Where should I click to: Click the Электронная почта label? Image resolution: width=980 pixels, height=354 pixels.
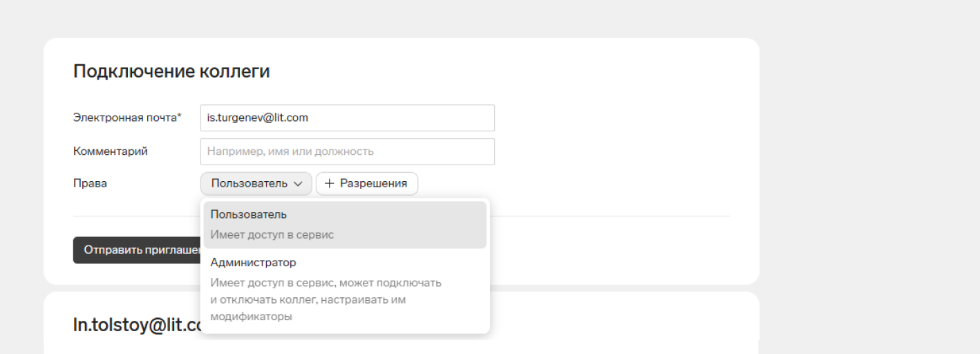tap(124, 118)
